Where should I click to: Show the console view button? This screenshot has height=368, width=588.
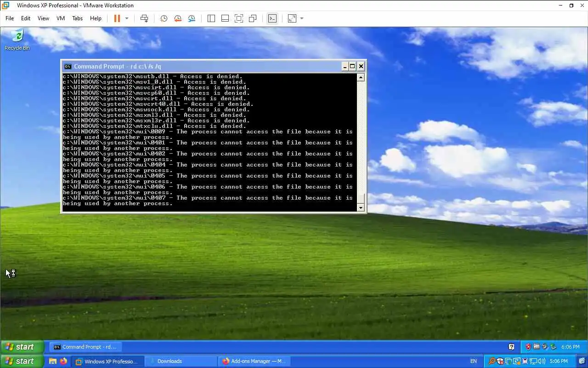tap(272, 18)
